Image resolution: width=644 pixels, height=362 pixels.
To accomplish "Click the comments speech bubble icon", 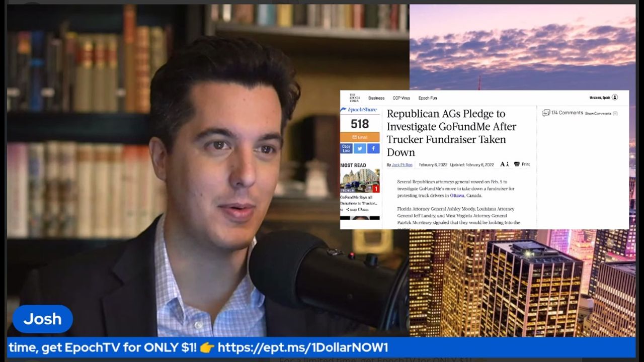I will [545, 113].
